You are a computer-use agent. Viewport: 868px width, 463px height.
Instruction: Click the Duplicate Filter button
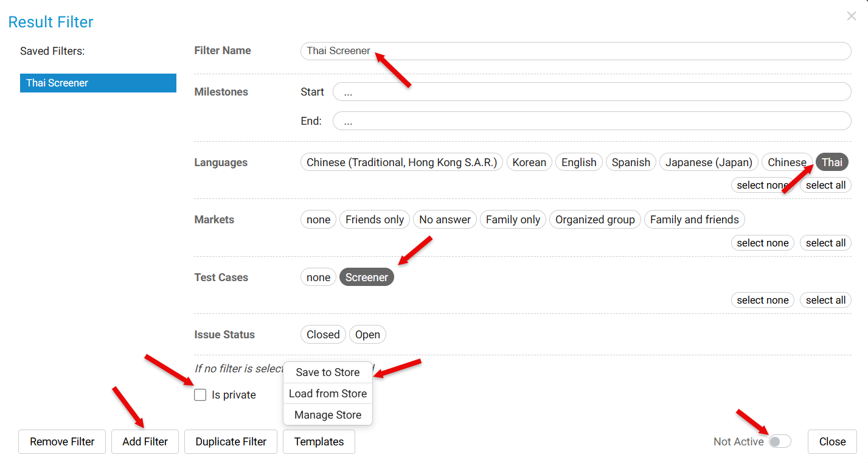(231, 442)
